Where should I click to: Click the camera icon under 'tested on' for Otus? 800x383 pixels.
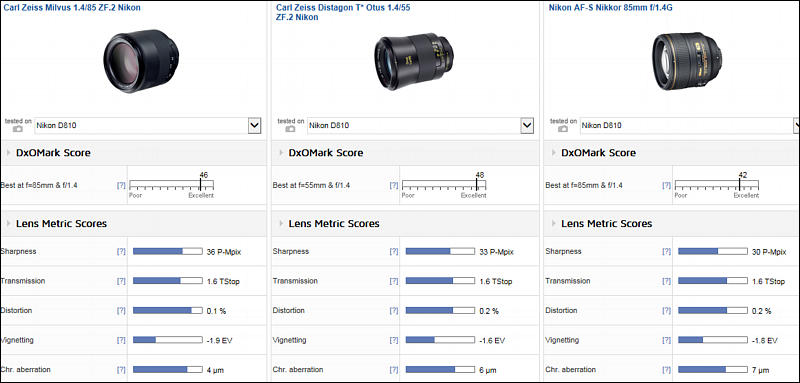pyautogui.click(x=290, y=129)
